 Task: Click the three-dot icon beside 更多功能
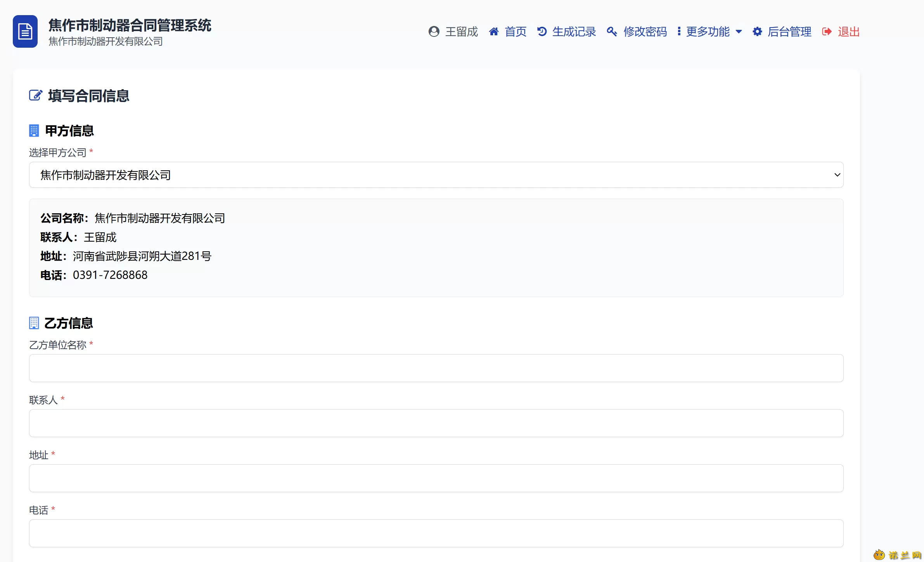point(679,31)
